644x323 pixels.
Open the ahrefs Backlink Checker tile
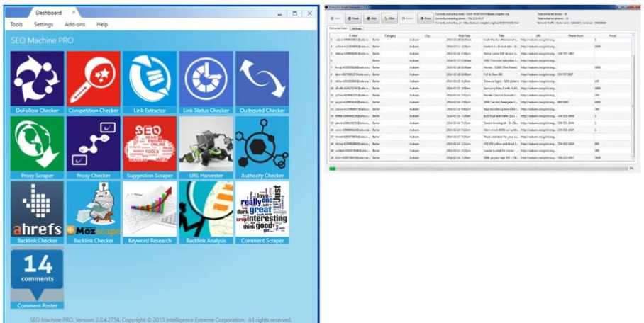(37, 212)
